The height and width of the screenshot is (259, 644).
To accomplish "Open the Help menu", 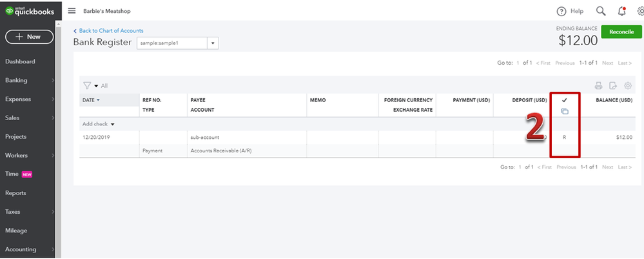I will pyautogui.click(x=570, y=11).
